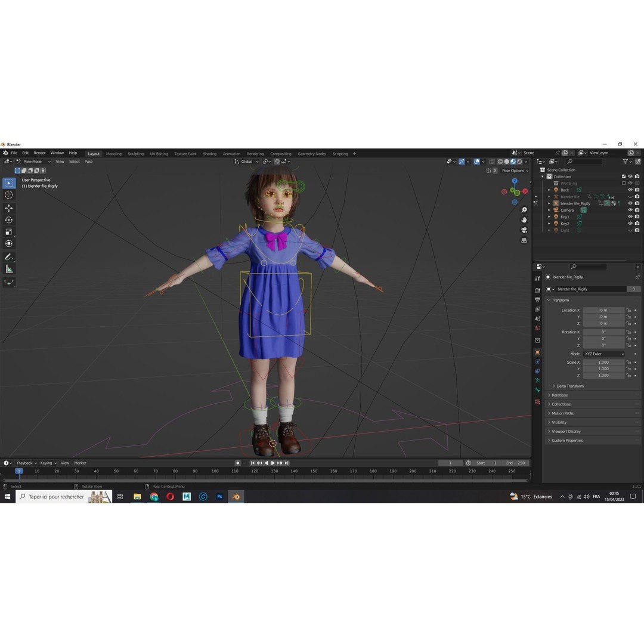This screenshot has width=644, height=644.
Task: Open the Scene properties tab
Action: coord(537,318)
